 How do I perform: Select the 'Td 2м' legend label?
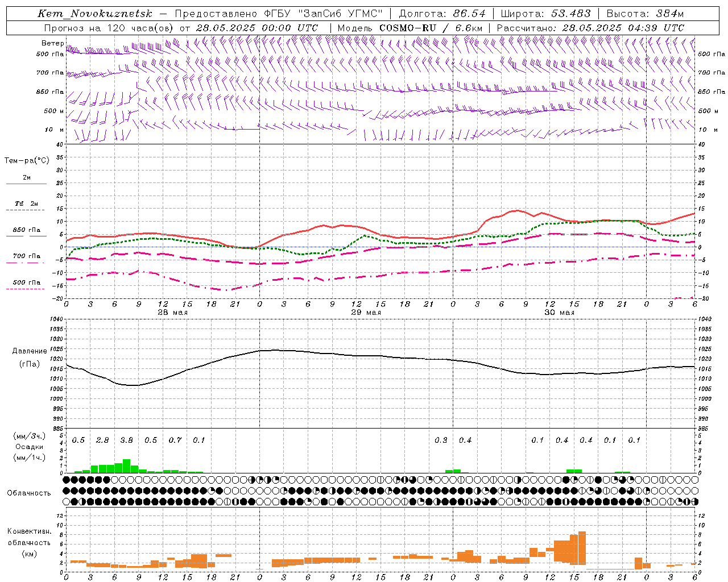click(x=27, y=203)
